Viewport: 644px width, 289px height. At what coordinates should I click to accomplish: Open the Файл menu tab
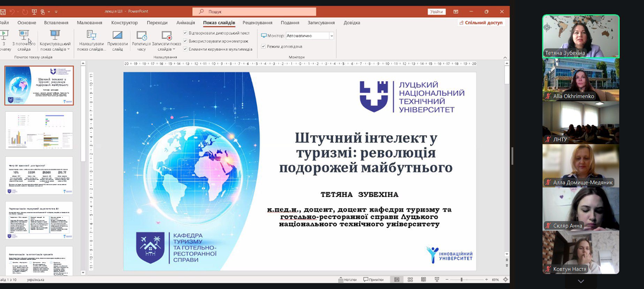click(4, 23)
